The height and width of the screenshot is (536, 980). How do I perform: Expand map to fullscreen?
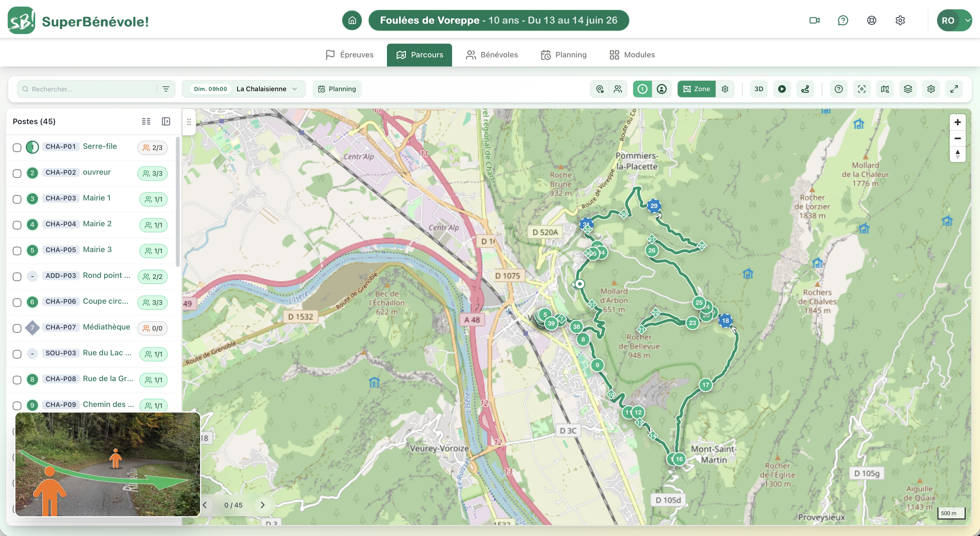click(x=954, y=89)
